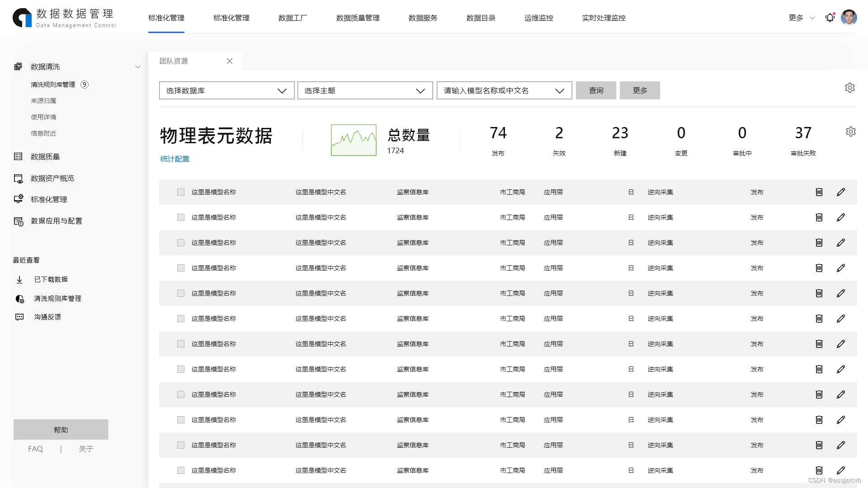Image resolution: width=868 pixels, height=488 pixels.
Task: Open the statistics settings gear icon
Action: [x=850, y=131]
